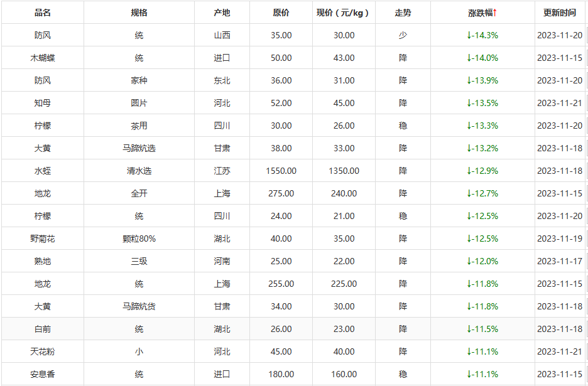Image resolution: width=588 pixels, height=386 pixels.
Task: Click the 43.00 current price cell
Action: [x=344, y=58]
